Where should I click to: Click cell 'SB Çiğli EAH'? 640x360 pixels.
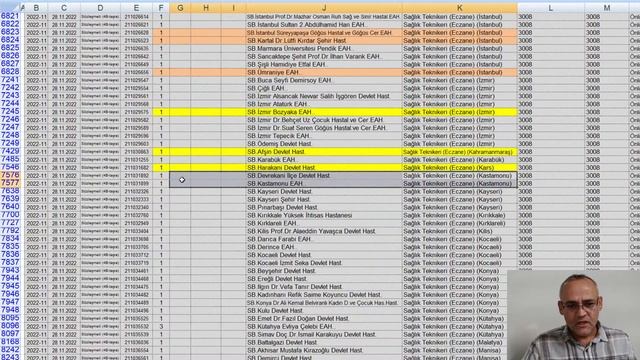pyautogui.click(x=324, y=88)
